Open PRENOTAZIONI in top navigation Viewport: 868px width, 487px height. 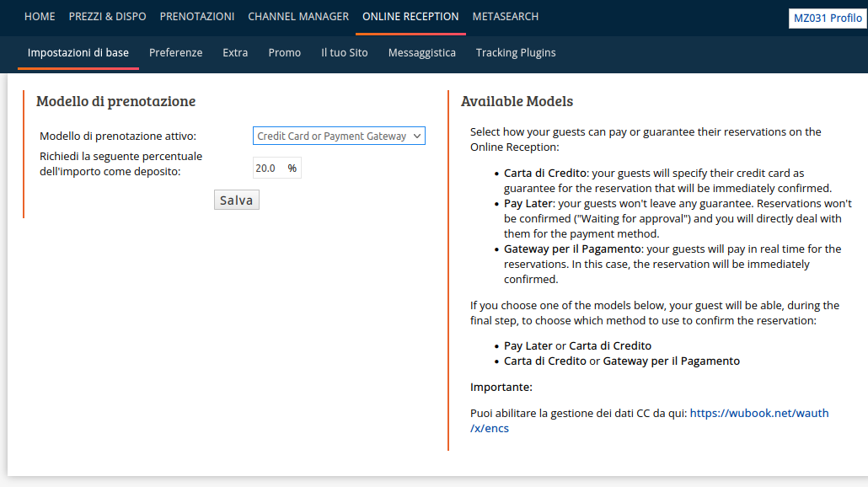197,17
